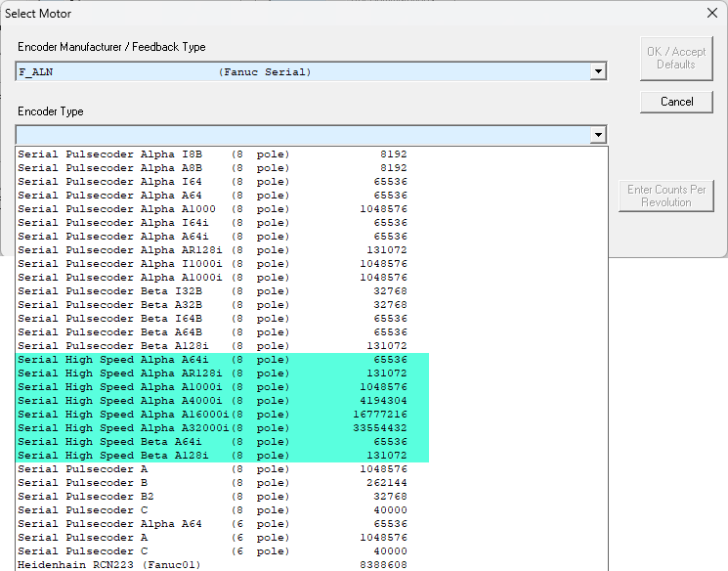Screen dimensions: 728x571
Task: Select Serial Pulsecoder B2 32768 entry
Action: [312, 497]
